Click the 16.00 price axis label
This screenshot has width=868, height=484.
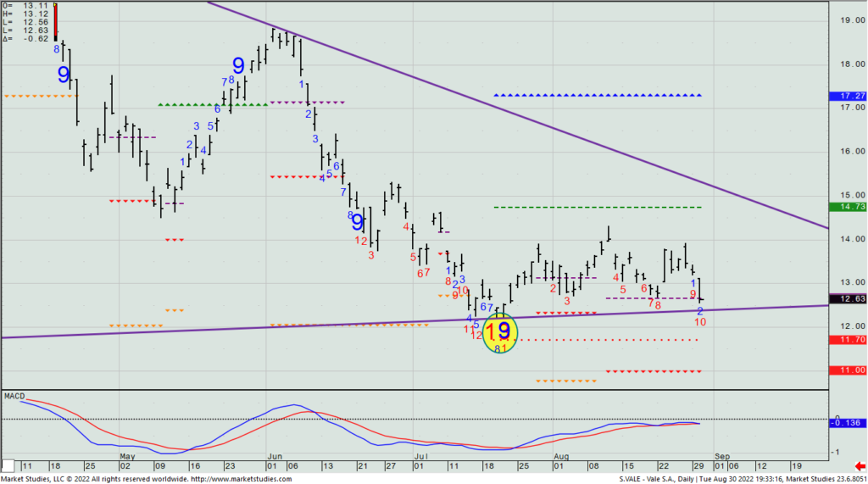[x=853, y=151]
